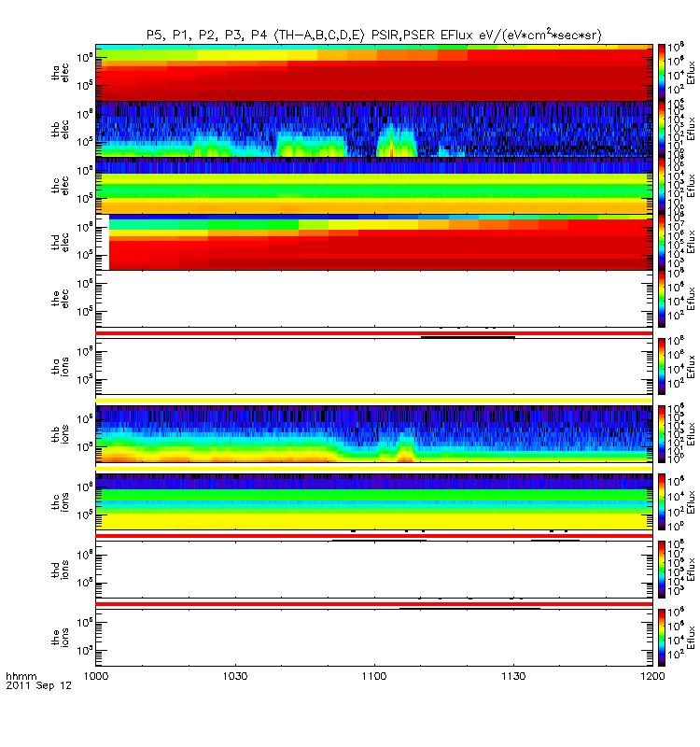Viewport: 700px width, 747px height.
Task: Click the color bar beside thb ions panel
Action: point(662,434)
